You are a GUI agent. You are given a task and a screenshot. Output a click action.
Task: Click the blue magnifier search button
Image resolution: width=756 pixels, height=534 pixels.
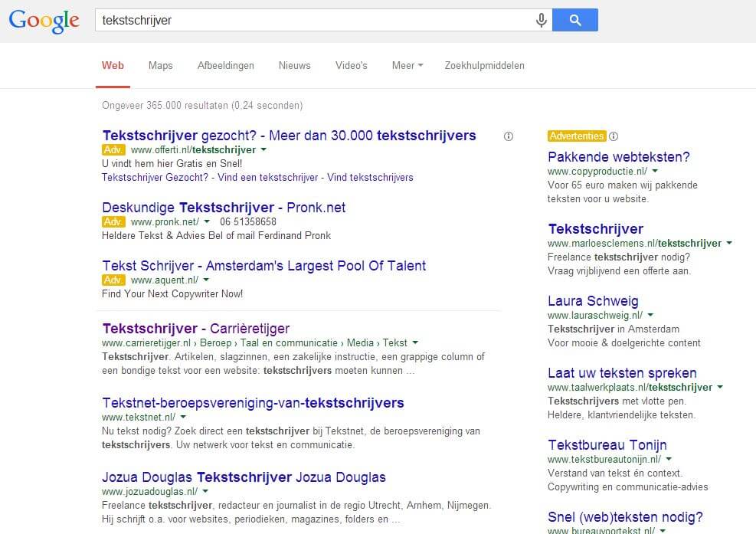(575, 20)
